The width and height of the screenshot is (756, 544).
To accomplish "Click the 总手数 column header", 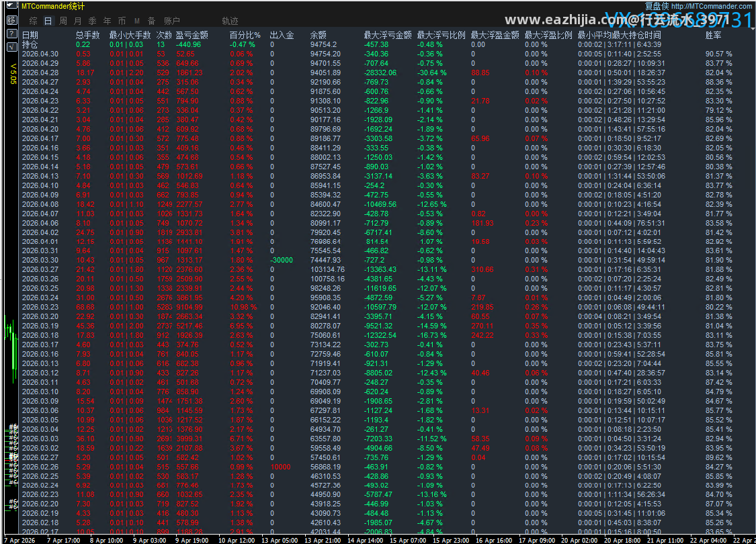I will [x=88, y=35].
